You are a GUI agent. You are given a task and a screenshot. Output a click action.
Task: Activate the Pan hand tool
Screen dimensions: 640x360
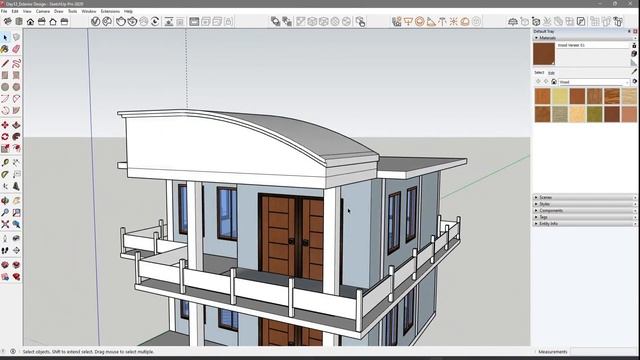pos(16,201)
